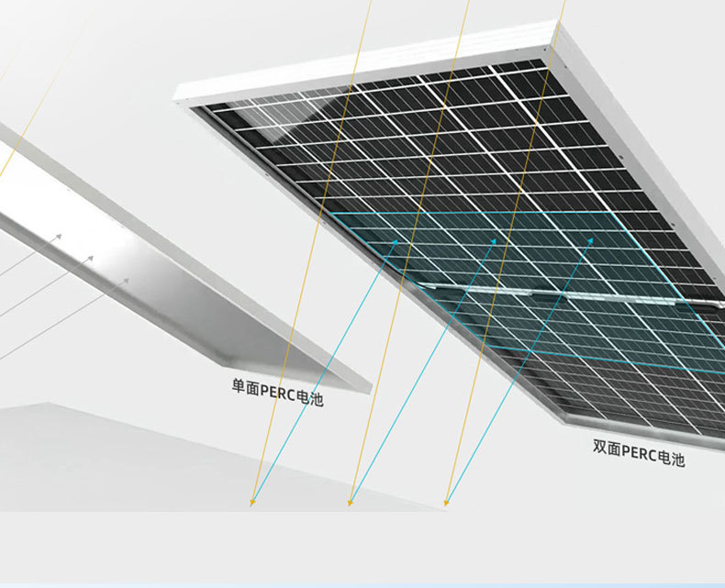725x588 pixels.
Task: Click the 单面PERC电池 label
Action: pos(277,394)
